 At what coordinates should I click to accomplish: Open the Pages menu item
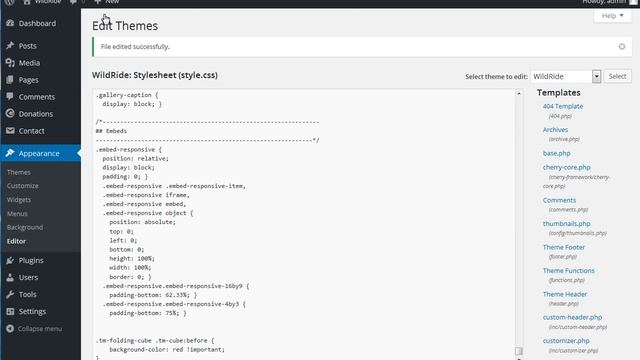[x=29, y=80]
